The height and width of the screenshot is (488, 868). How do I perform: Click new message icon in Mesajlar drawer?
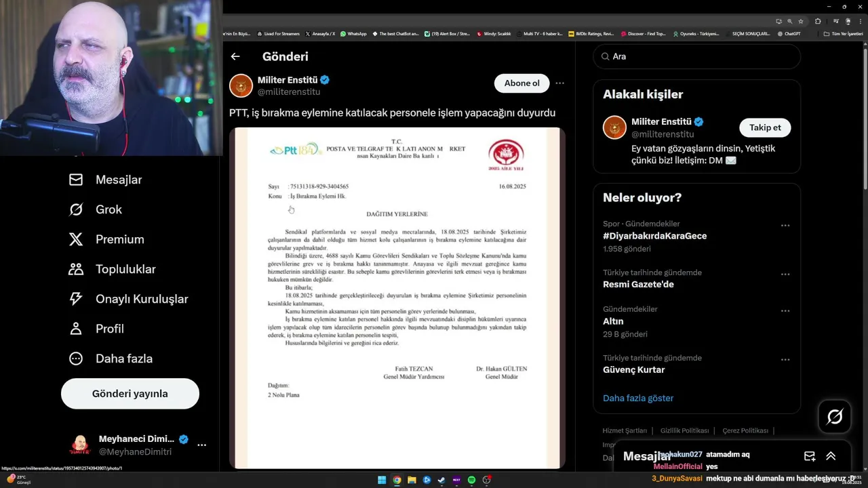[x=810, y=457]
